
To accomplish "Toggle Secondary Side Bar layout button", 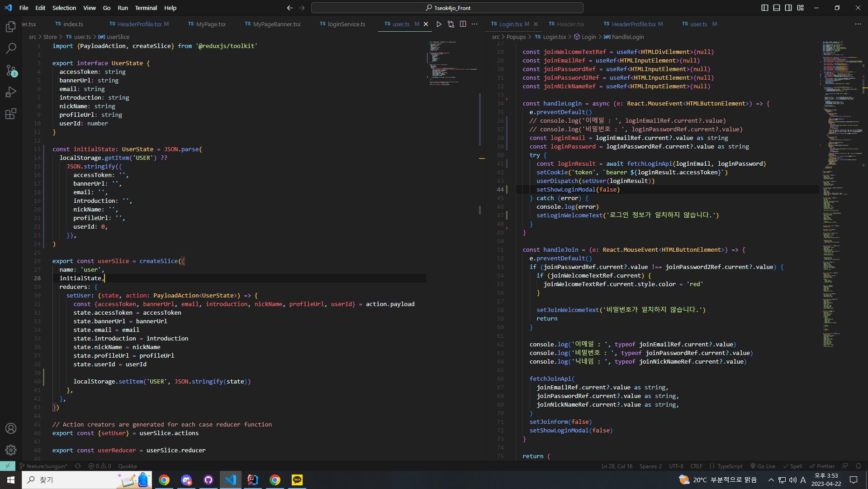I will (x=788, y=8).
